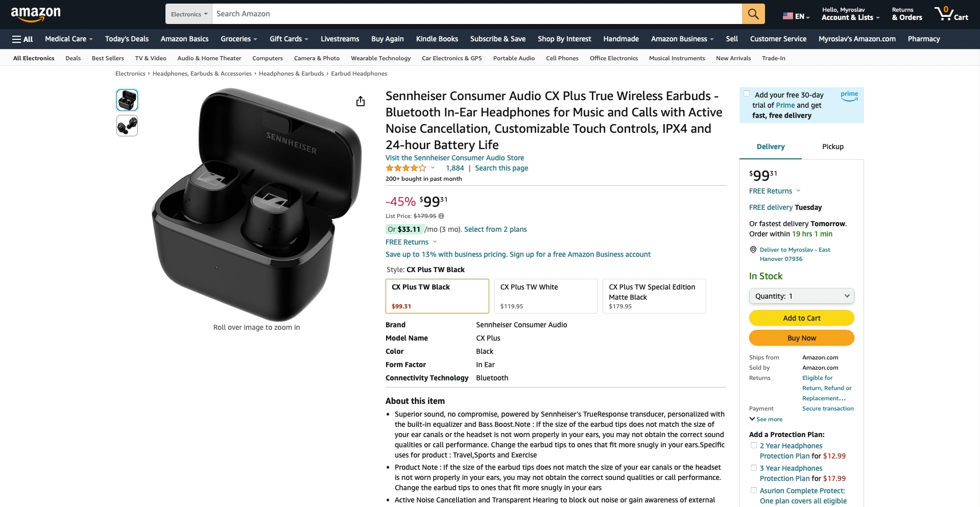
Task: Visit the Sennheiser Consumer Audio Store link
Action: pyautogui.click(x=455, y=158)
